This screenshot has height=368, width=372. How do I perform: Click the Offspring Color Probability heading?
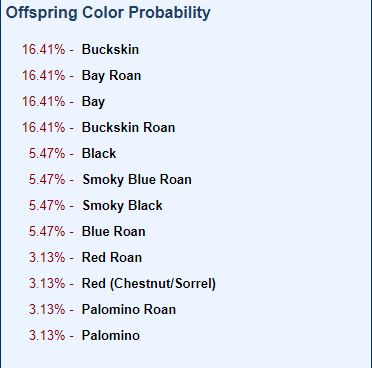(108, 13)
